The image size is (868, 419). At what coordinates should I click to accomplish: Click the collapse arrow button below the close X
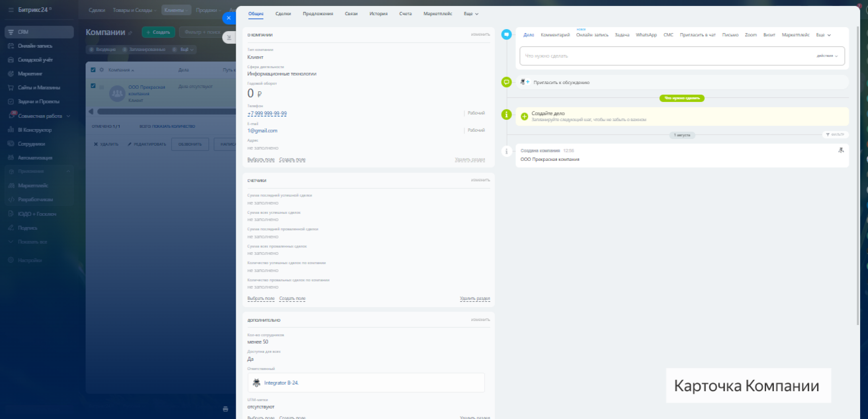[x=229, y=38]
